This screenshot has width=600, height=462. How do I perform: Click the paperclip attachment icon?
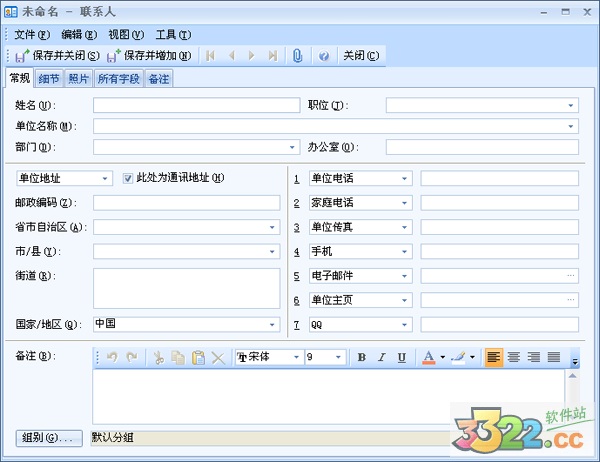298,56
